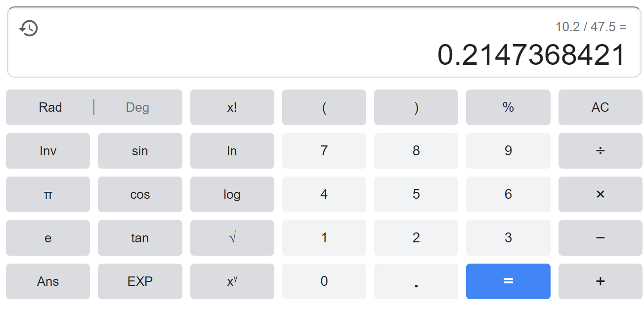Click the factorial x! key
The width and height of the screenshot is (644, 318).
click(x=232, y=107)
